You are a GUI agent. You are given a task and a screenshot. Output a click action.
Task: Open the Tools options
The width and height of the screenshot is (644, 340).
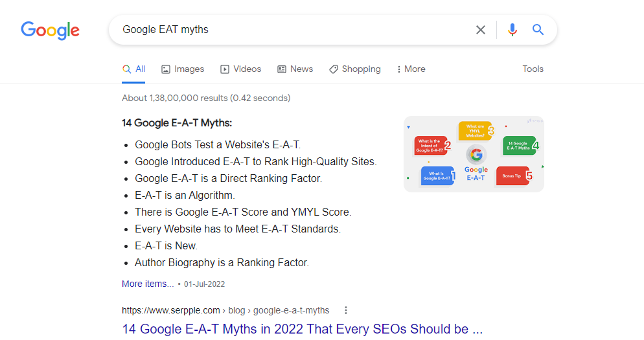[533, 69]
